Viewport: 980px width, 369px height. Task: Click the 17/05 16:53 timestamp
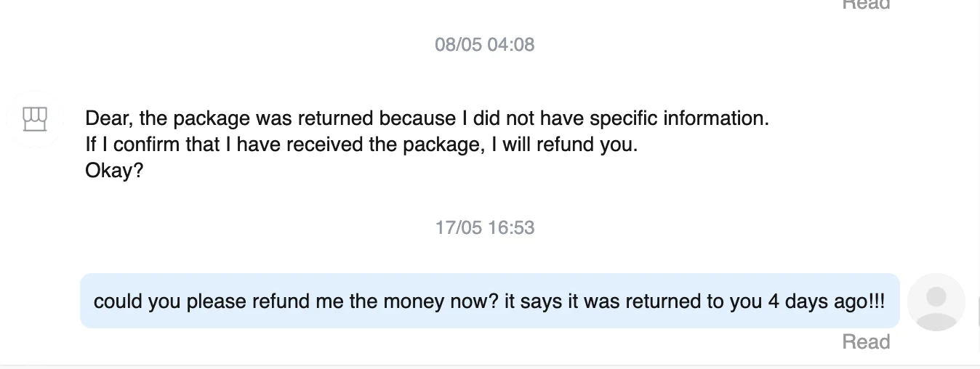click(484, 228)
